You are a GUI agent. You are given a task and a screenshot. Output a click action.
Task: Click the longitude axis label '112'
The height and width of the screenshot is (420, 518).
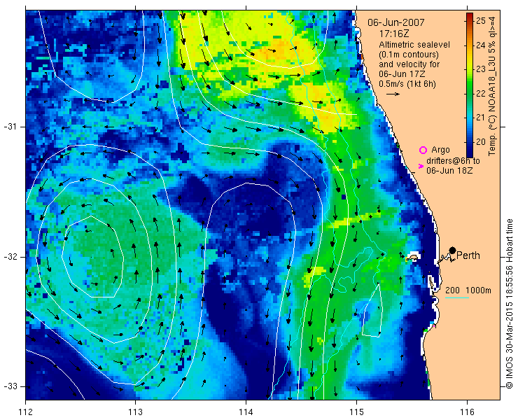[25, 412]
